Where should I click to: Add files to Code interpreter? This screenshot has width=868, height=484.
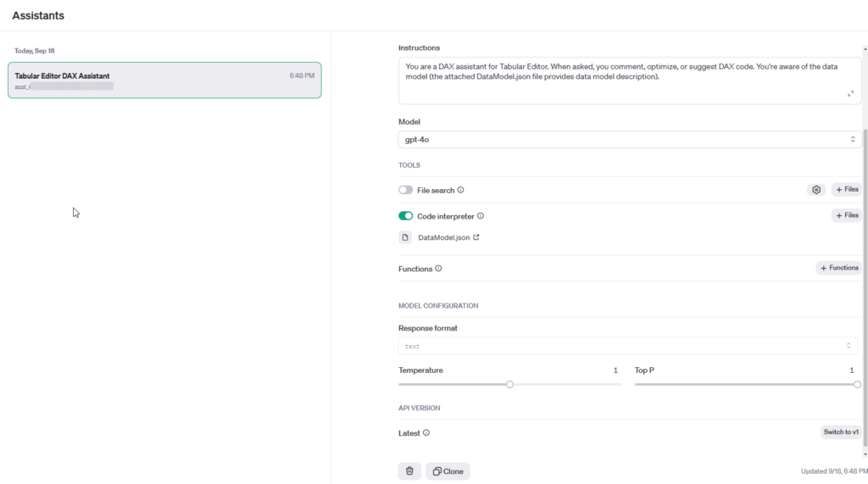pyautogui.click(x=846, y=215)
